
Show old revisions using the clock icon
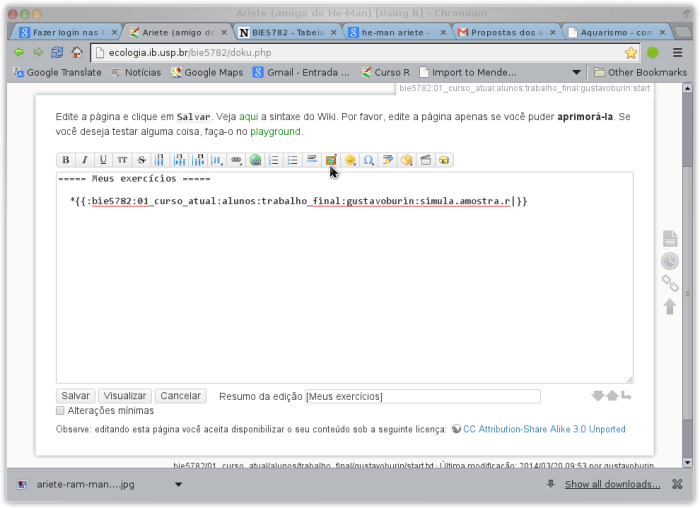tap(670, 261)
